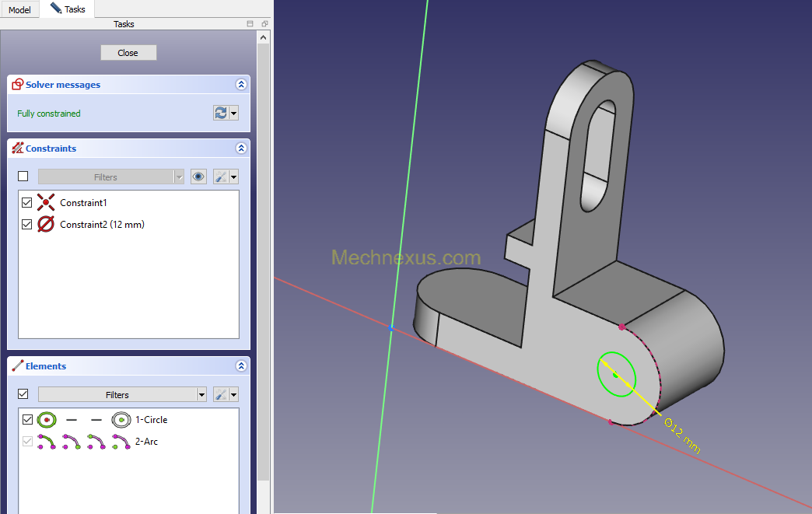The image size is (812, 514).
Task: Toggle constraint visibility eye icon
Action: pyautogui.click(x=199, y=177)
